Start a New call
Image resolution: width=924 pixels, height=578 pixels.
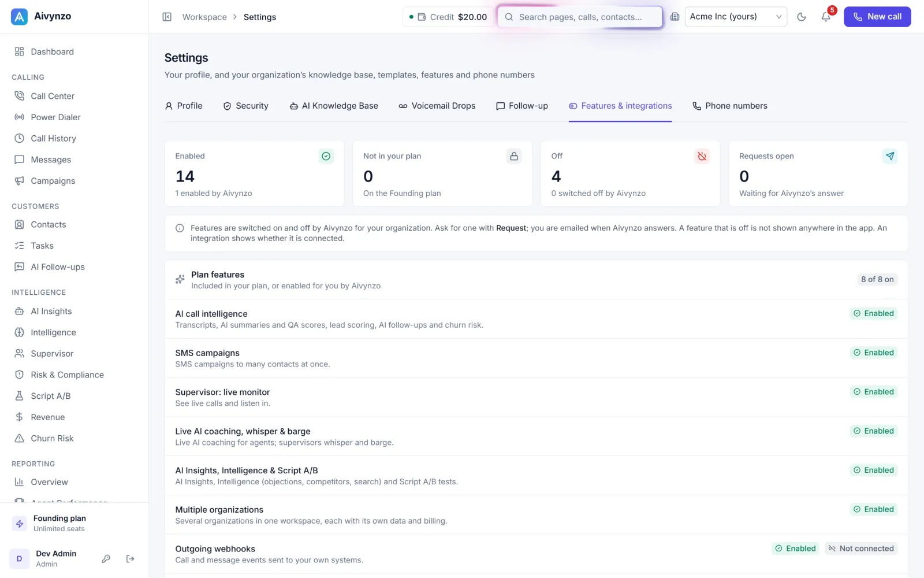coord(877,17)
